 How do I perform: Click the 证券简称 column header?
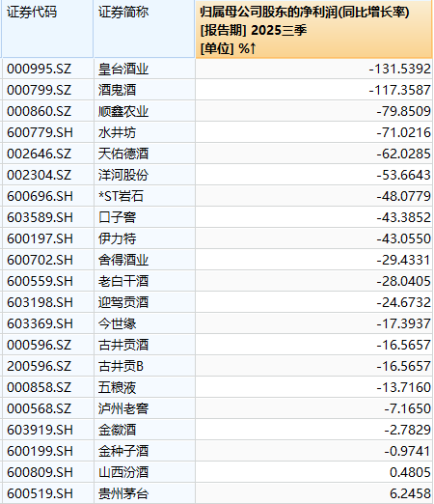point(145,29)
